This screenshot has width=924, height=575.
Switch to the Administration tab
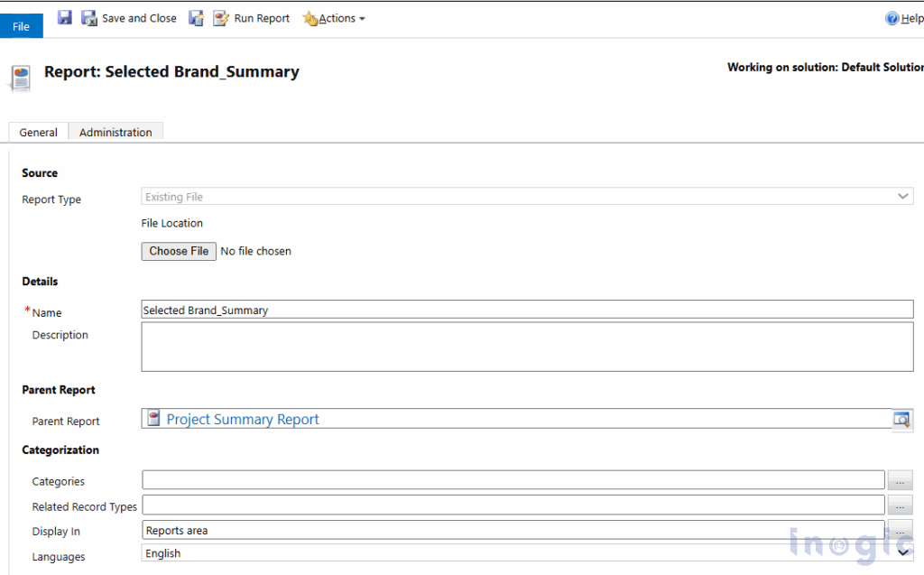click(x=115, y=132)
